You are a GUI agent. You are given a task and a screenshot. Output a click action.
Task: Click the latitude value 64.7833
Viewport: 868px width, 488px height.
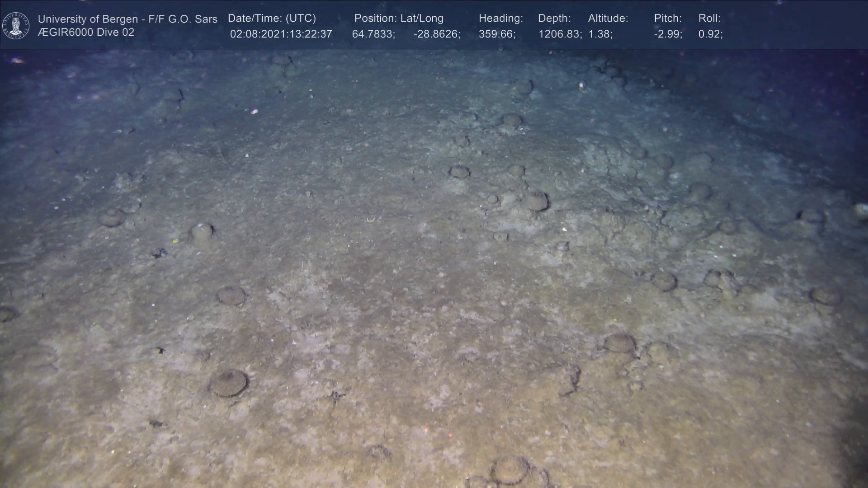[x=373, y=34]
